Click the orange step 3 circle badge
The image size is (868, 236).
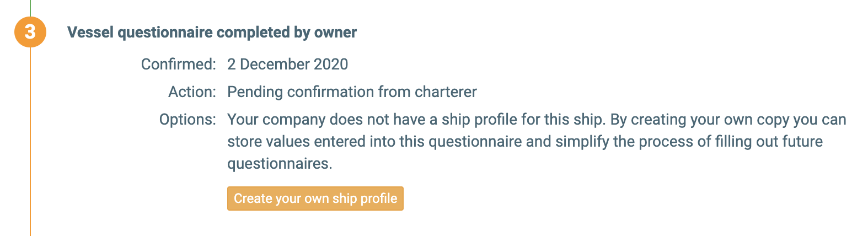pos(30,31)
